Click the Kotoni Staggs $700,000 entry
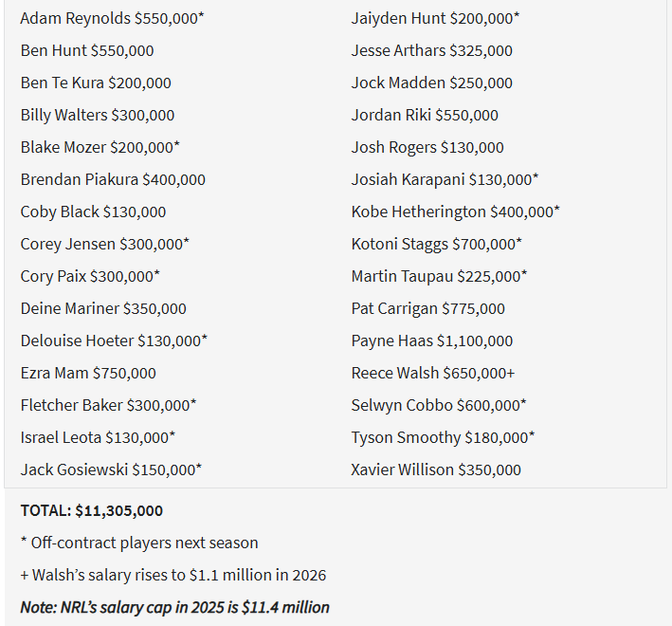The height and width of the screenshot is (626, 672). (x=437, y=244)
